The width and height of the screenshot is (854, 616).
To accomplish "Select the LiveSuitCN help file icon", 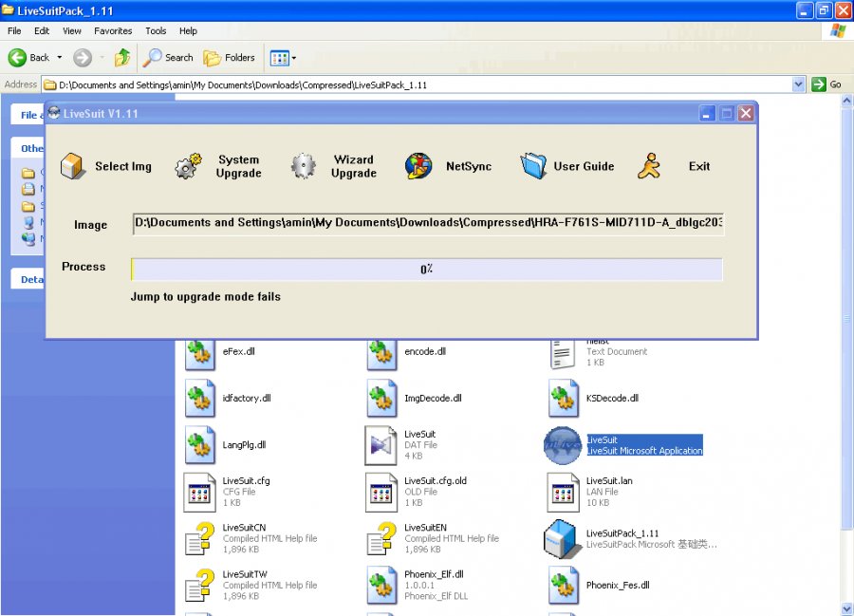I will 200,539.
